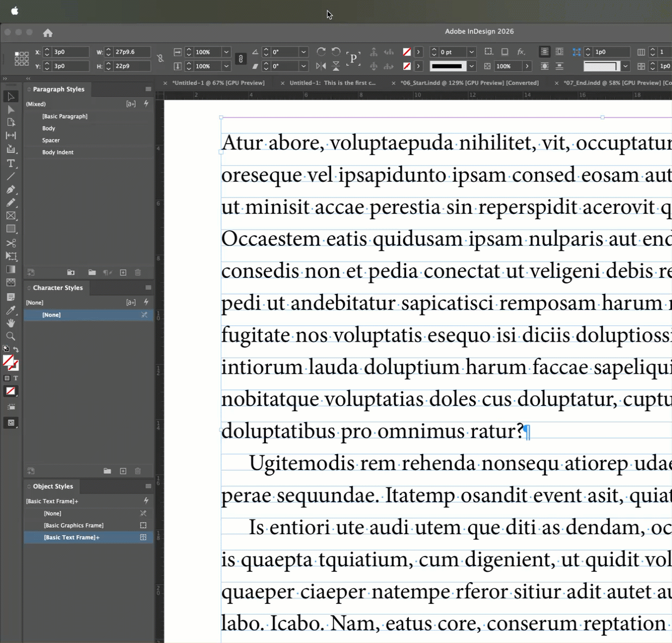Screen dimensions: 672x643
Task: Click the Home icon
Action: 48,33
